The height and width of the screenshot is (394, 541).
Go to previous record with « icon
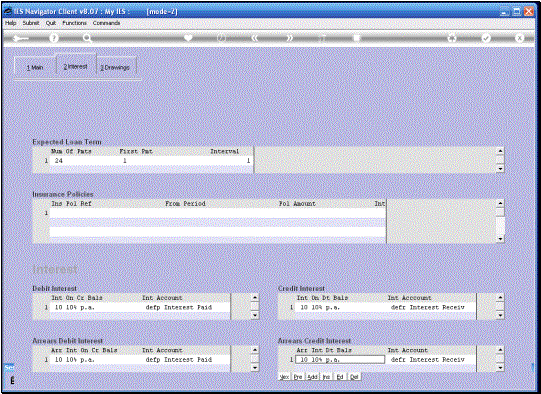255,38
